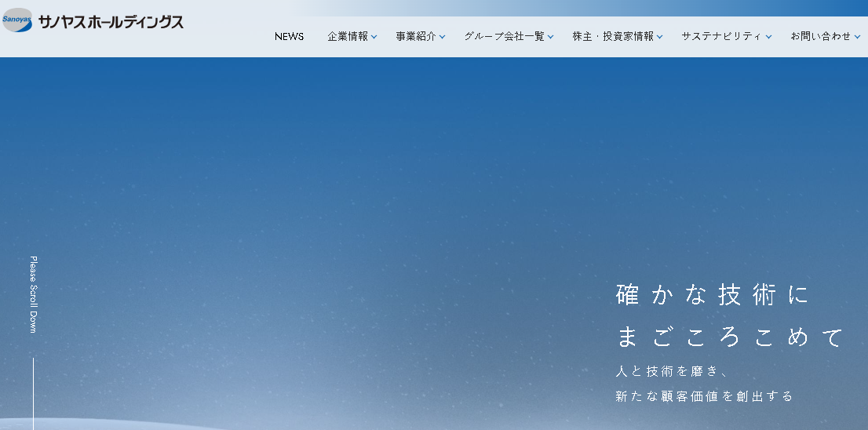Click the Please Scroll Down vertical text
The image size is (868, 430).
33,294
